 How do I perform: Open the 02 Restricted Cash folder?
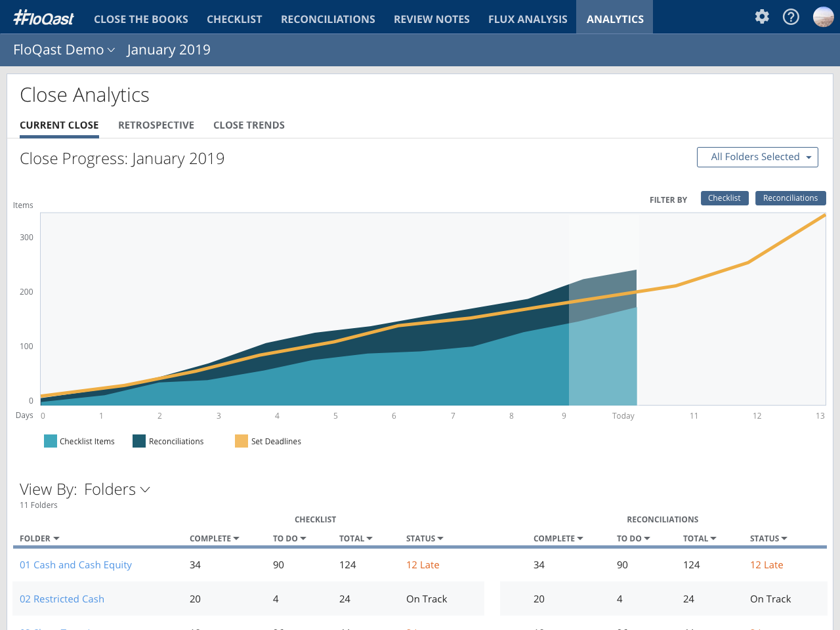(x=62, y=599)
